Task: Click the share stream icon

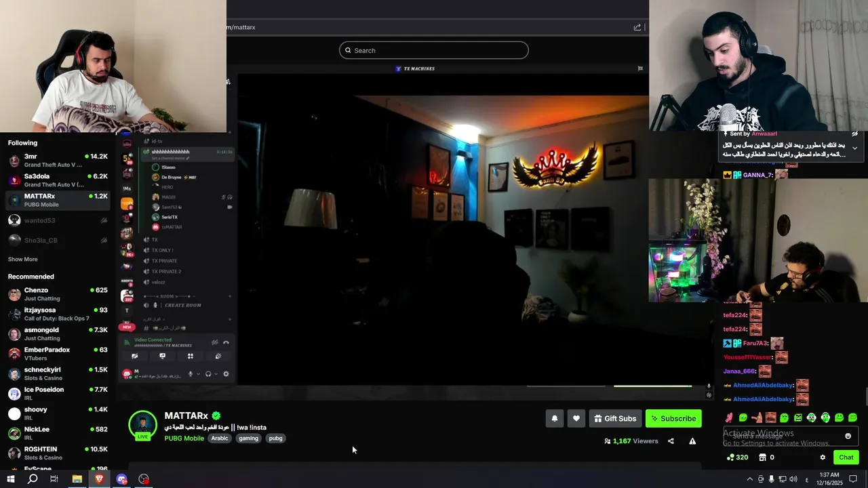Action: click(671, 441)
